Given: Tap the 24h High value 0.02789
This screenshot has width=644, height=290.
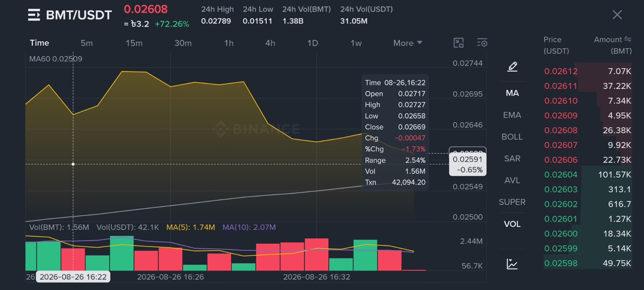Looking at the screenshot, I should [216, 21].
